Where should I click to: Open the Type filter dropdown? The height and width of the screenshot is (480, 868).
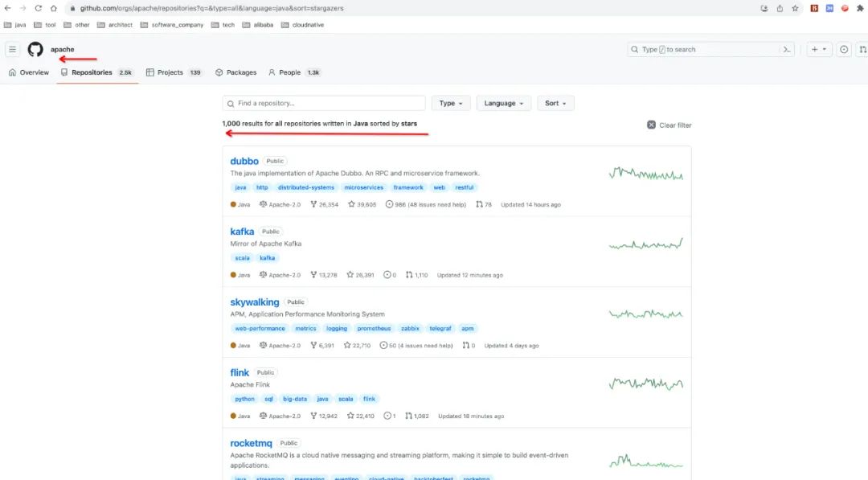click(x=451, y=103)
